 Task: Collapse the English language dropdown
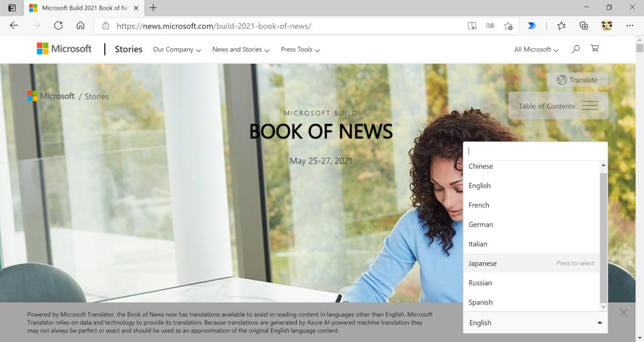point(535,323)
